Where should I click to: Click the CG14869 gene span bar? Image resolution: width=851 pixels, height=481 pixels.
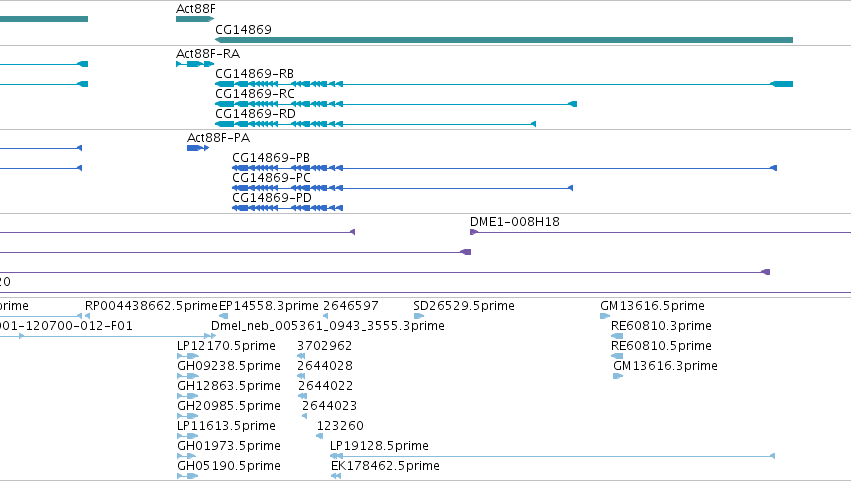[x=504, y=40]
